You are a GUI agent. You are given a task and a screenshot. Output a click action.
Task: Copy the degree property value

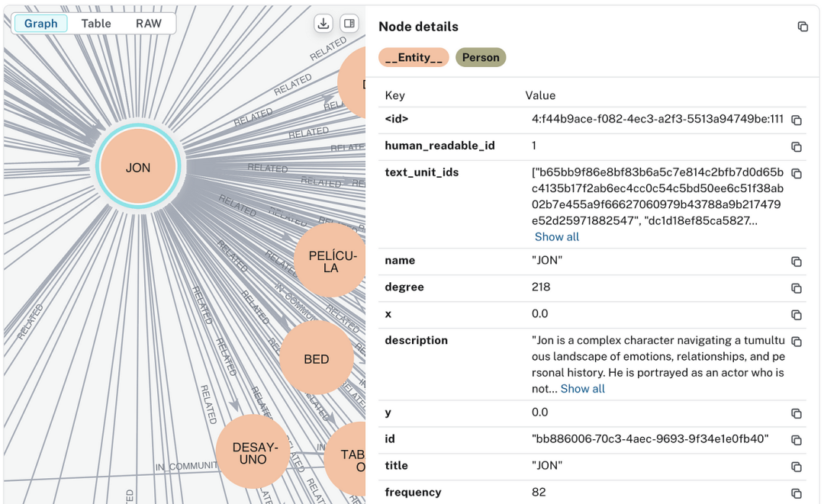796,288
